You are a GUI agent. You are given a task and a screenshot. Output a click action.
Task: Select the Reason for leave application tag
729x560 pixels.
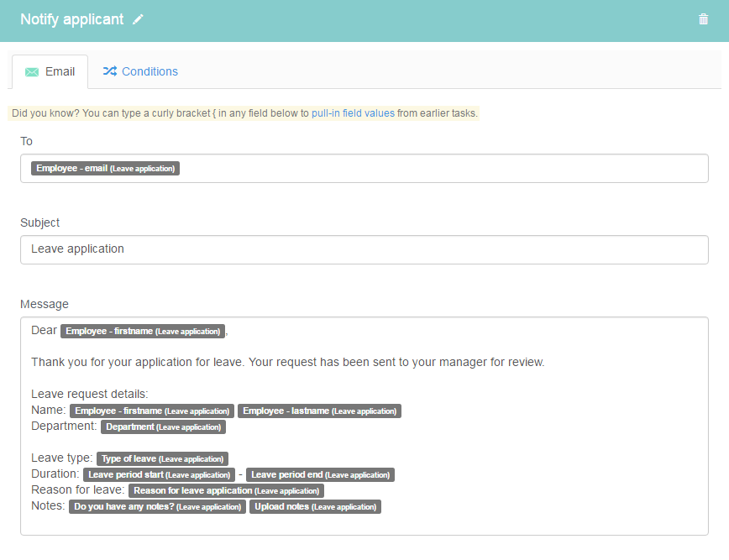(227, 490)
